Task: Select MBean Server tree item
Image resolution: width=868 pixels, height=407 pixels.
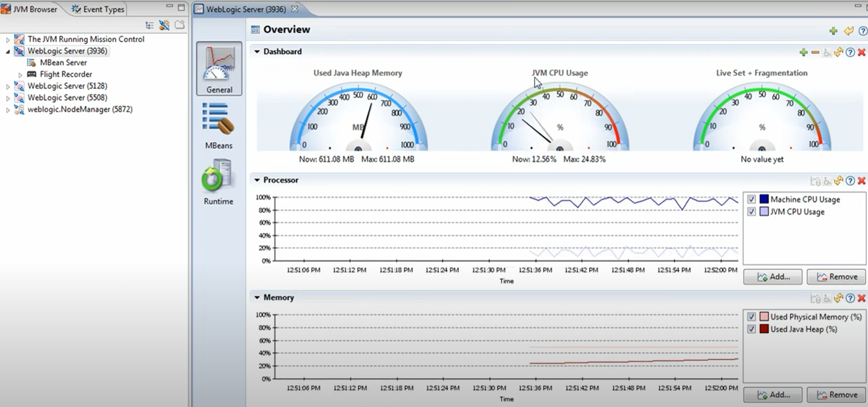Action: point(63,63)
